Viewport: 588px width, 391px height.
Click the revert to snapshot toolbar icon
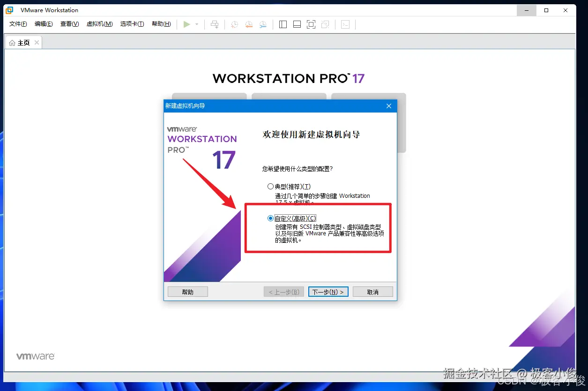249,24
